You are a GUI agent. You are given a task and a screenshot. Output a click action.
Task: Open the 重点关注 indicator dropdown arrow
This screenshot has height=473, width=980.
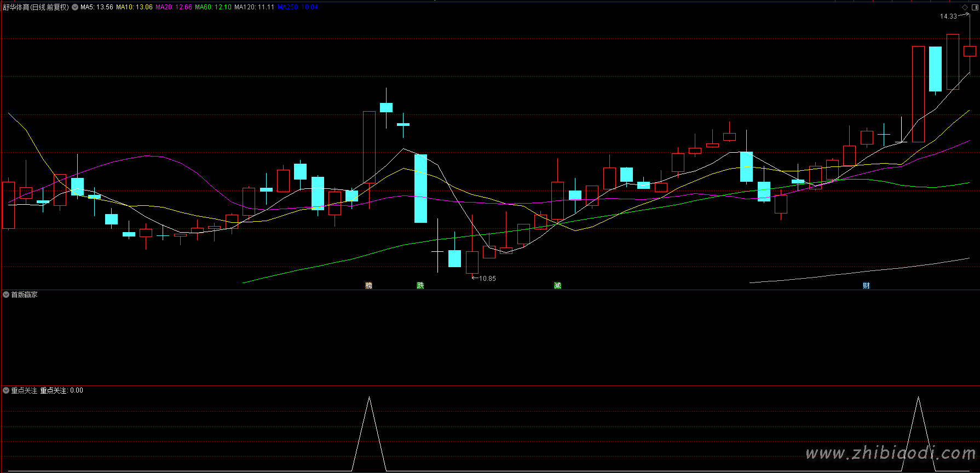[x=6, y=390]
